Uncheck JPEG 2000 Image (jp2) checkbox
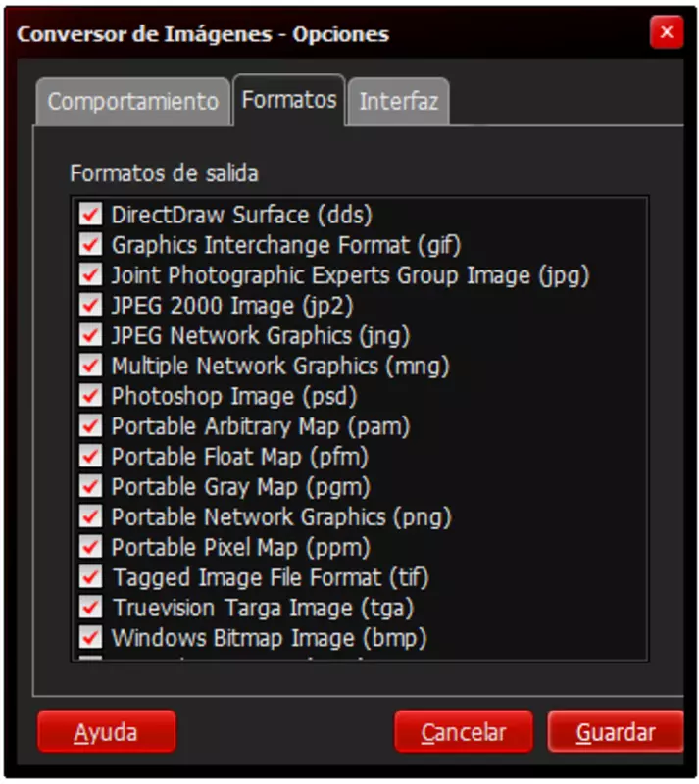Image resolution: width=699 pixels, height=784 pixels. (x=90, y=305)
